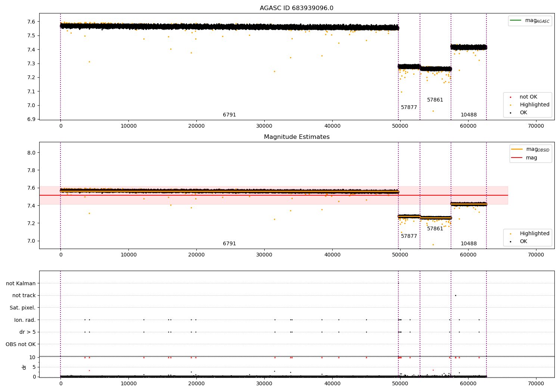Click the black data point in "not track" row
This screenshot has height=392, width=560.
point(455,295)
